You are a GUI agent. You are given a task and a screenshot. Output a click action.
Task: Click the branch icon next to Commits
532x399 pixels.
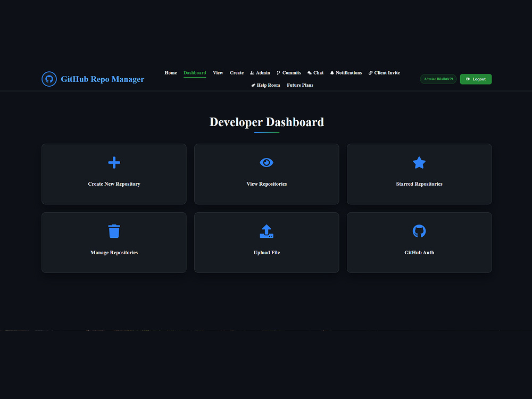279,73
